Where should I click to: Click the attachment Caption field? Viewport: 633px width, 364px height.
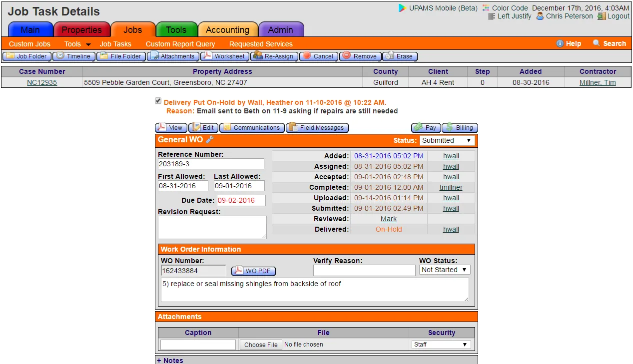pos(198,345)
